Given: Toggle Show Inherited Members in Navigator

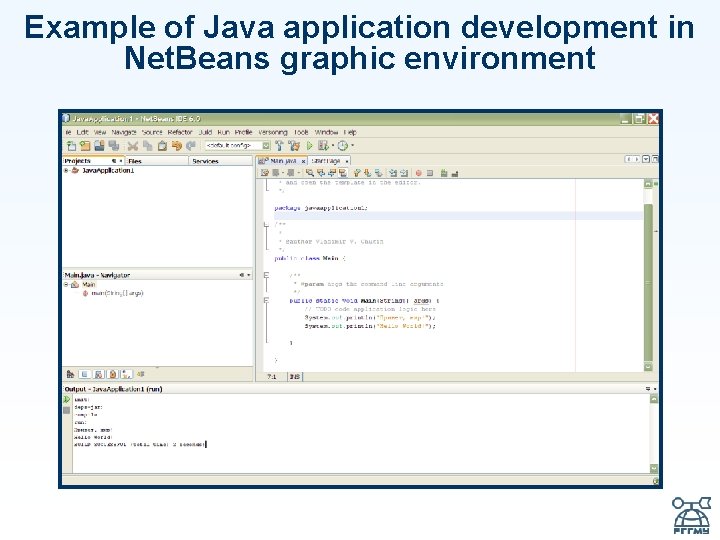Looking at the screenshot, I should pos(70,374).
